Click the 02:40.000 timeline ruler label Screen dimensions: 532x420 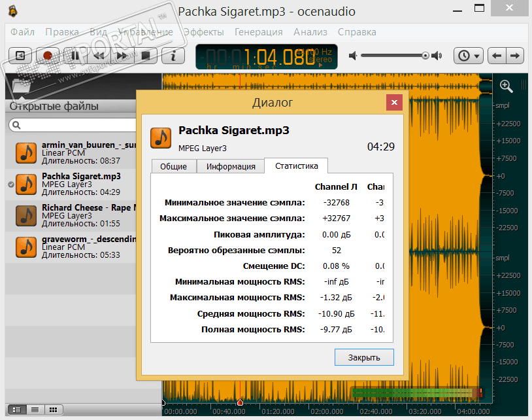click(x=376, y=411)
